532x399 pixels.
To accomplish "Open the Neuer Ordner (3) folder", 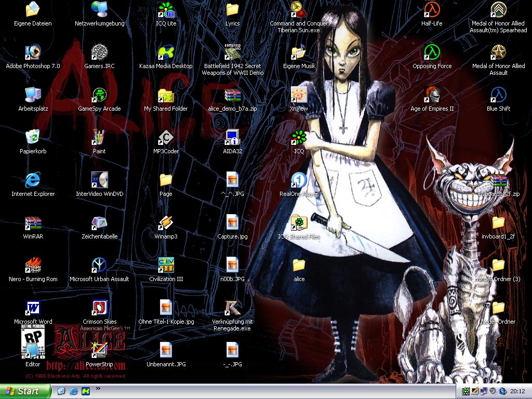I will (x=498, y=265).
